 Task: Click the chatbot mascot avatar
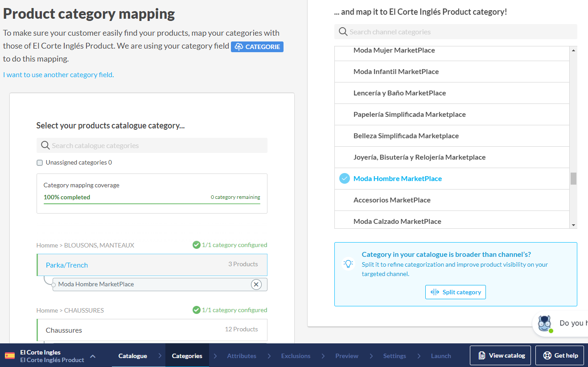tap(545, 324)
